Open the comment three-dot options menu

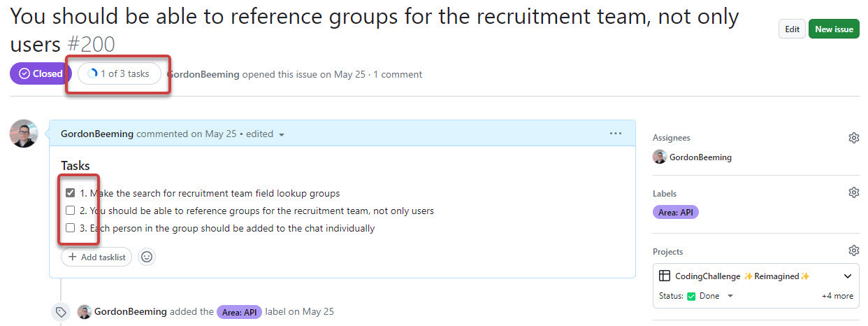[615, 133]
